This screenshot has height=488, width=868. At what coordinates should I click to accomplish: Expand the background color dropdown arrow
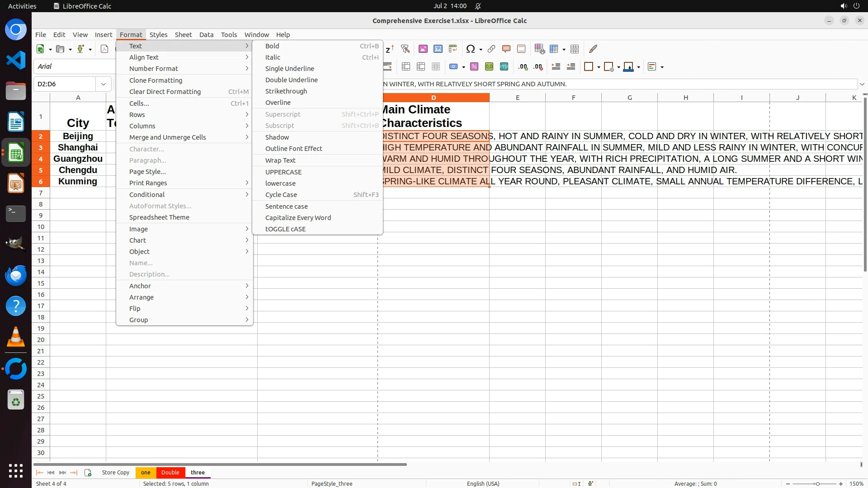coord(639,67)
